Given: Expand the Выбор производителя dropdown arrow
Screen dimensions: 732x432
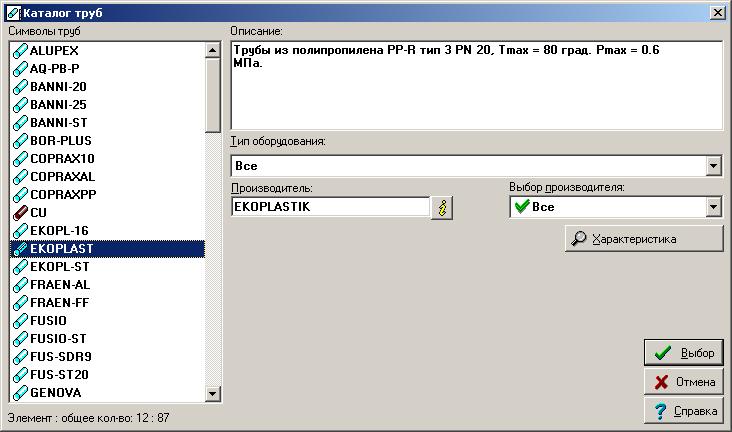Looking at the screenshot, I should 713,207.
